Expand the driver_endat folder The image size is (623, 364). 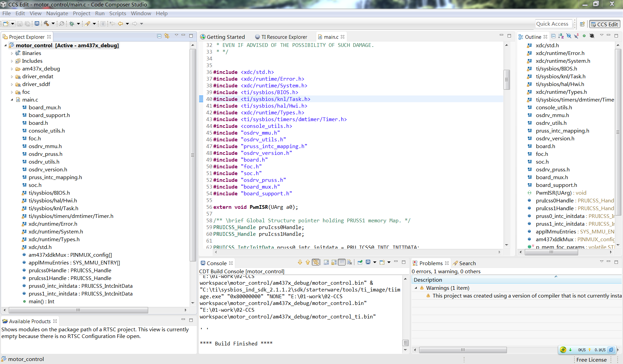pyautogui.click(x=12, y=77)
